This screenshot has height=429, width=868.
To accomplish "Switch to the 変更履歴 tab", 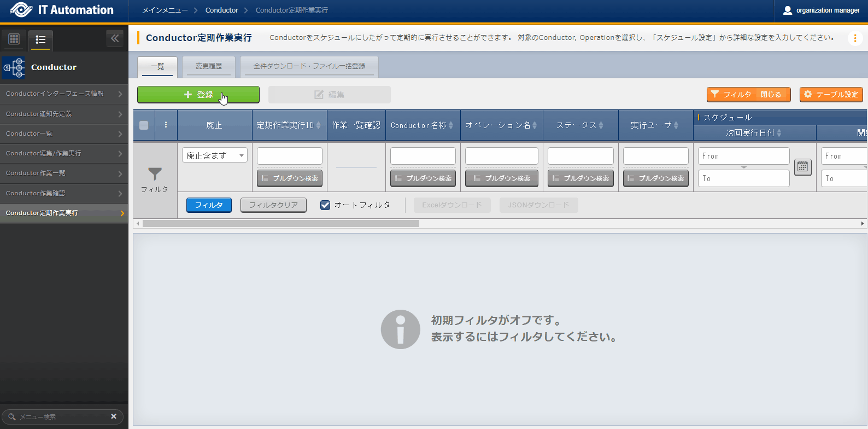I will tap(209, 66).
